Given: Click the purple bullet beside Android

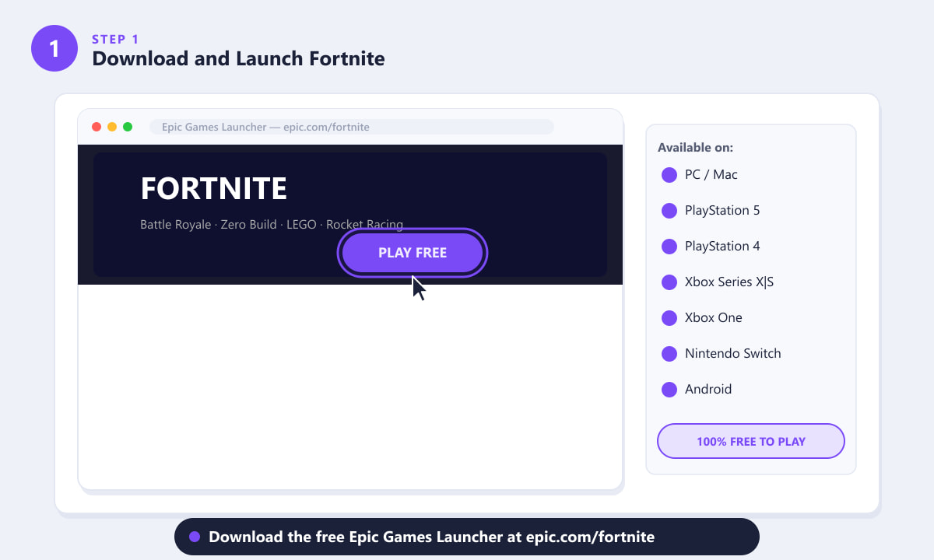Looking at the screenshot, I should tap(669, 390).
